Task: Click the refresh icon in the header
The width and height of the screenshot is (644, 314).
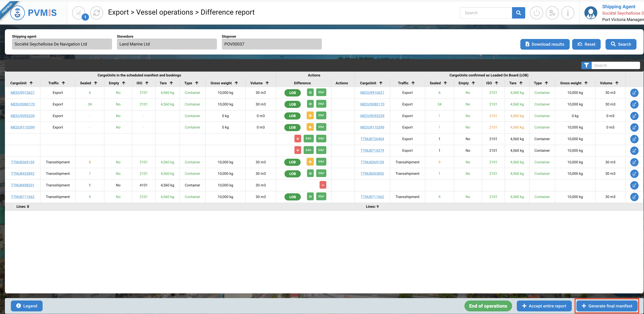Action: point(96,13)
